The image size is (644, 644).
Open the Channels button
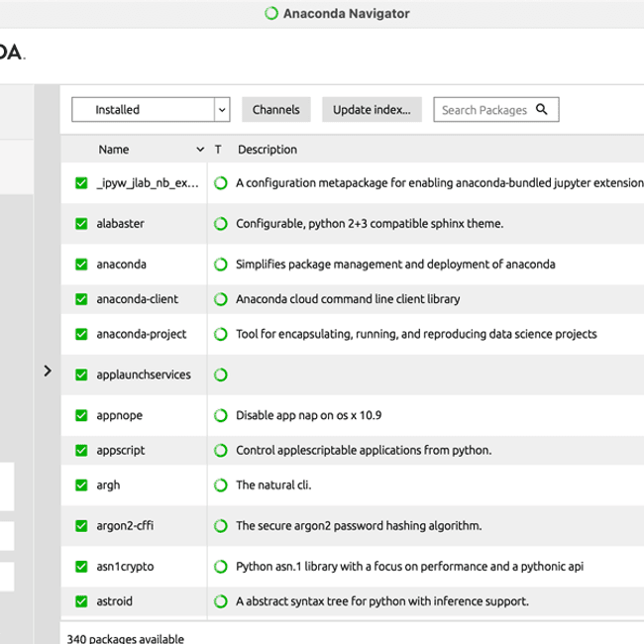coord(276,110)
